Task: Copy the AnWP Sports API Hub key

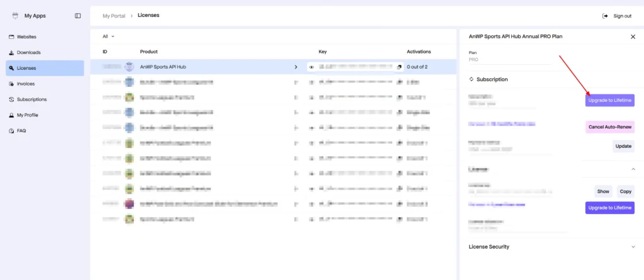Action: (x=399, y=67)
